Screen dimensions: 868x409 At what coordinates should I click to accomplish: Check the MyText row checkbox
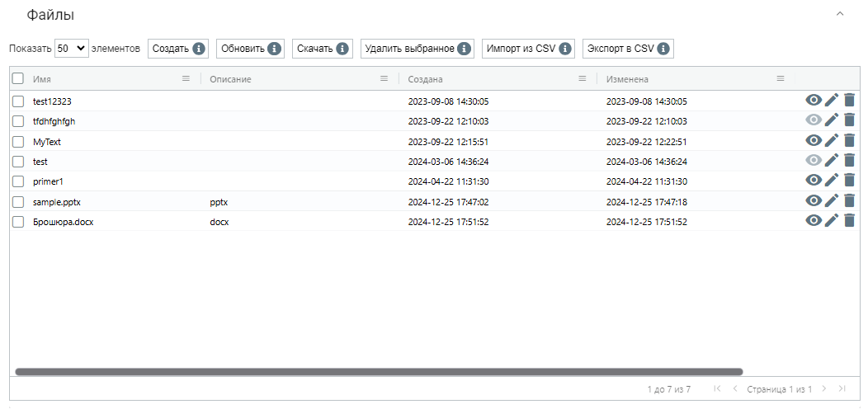pos(17,142)
